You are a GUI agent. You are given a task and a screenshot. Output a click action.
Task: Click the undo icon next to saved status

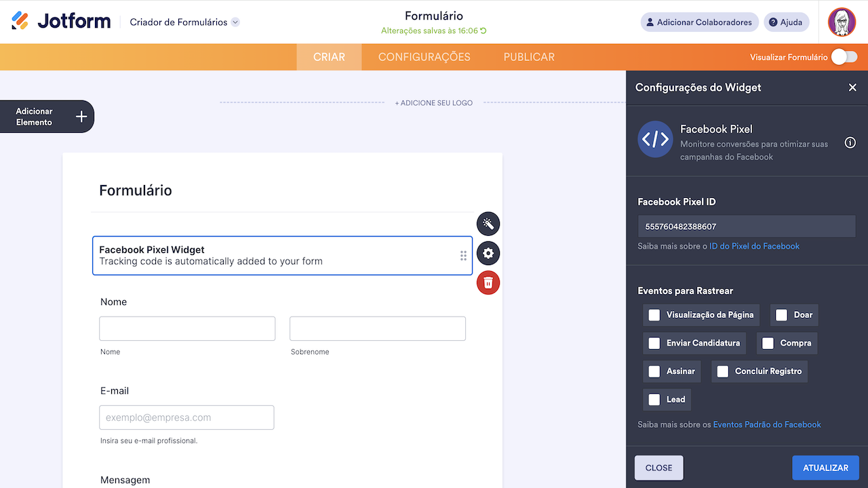click(x=484, y=31)
